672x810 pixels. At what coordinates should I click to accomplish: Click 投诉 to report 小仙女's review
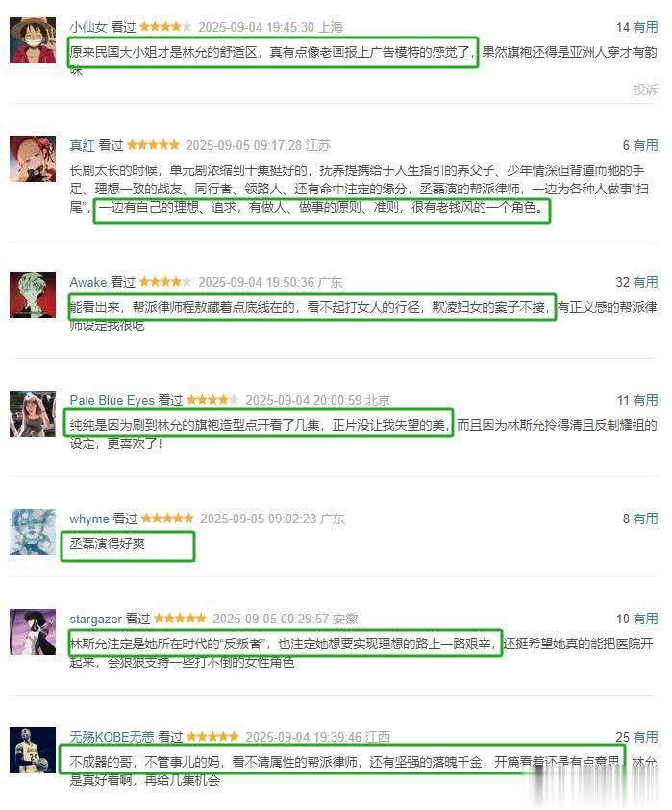click(645, 89)
